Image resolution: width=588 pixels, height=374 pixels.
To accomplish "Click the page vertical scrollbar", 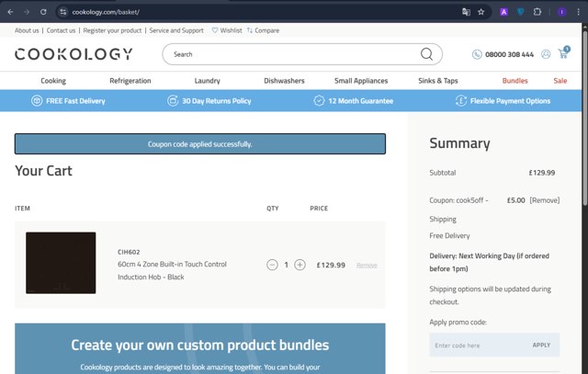I will 584,119.
